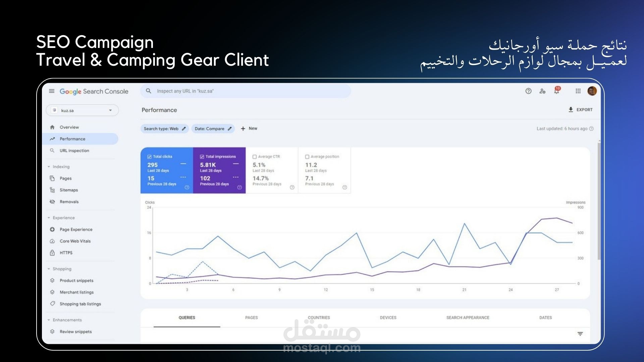Enable the Average position checkbox
This screenshot has width=644, height=362.
(x=307, y=157)
